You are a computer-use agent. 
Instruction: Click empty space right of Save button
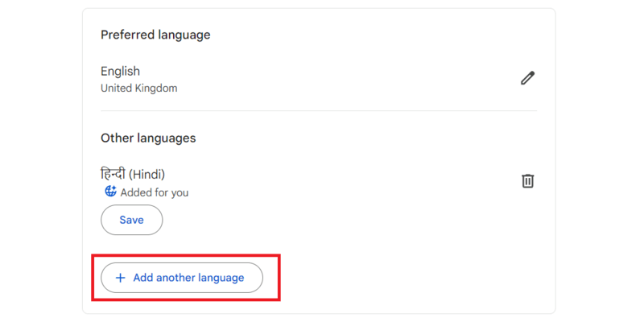click(x=322, y=219)
